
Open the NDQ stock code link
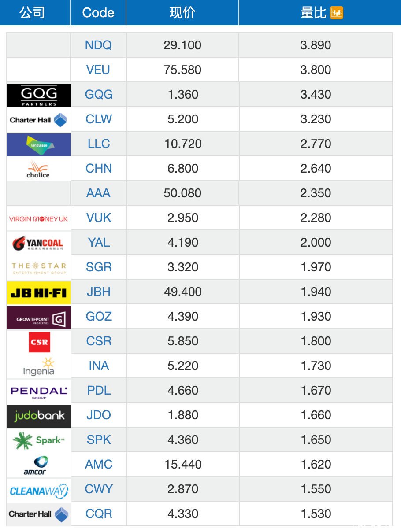pyautogui.click(x=98, y=45)
